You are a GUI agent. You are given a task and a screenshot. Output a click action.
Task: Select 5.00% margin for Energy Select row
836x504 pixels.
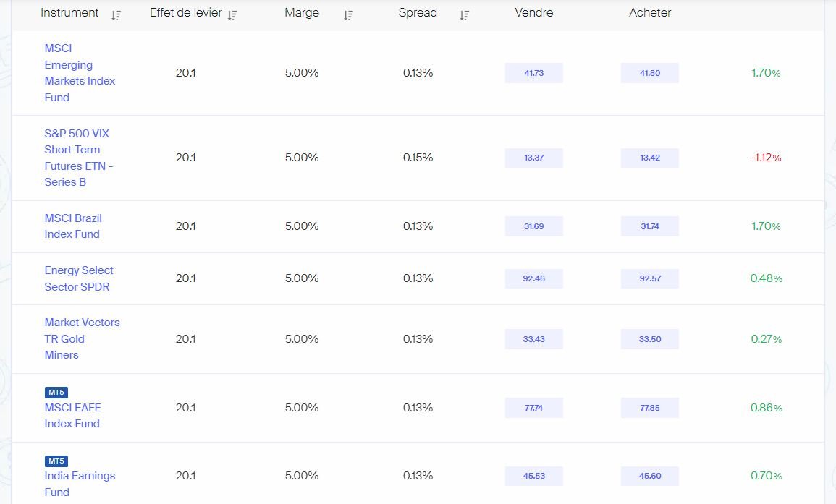302,278
